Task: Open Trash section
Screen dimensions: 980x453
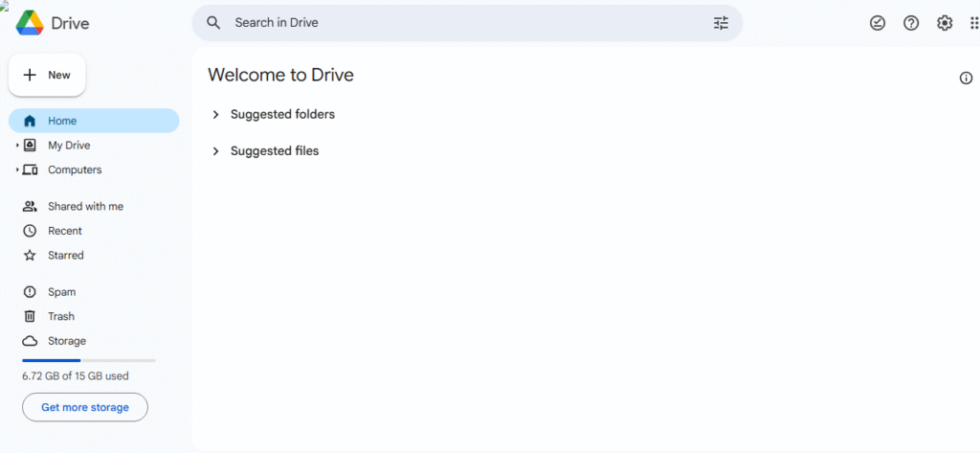Action: (x=94, y=317)
